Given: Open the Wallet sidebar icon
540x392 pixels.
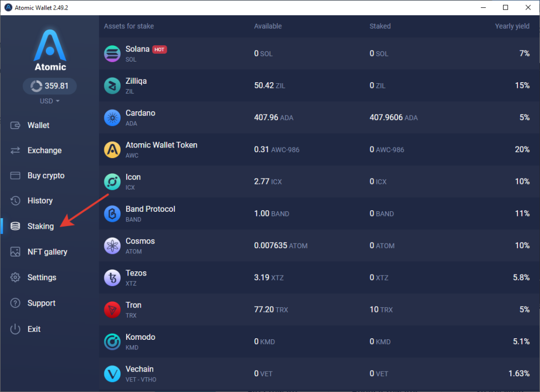Looking at the screenshot, I should point(15,125).
